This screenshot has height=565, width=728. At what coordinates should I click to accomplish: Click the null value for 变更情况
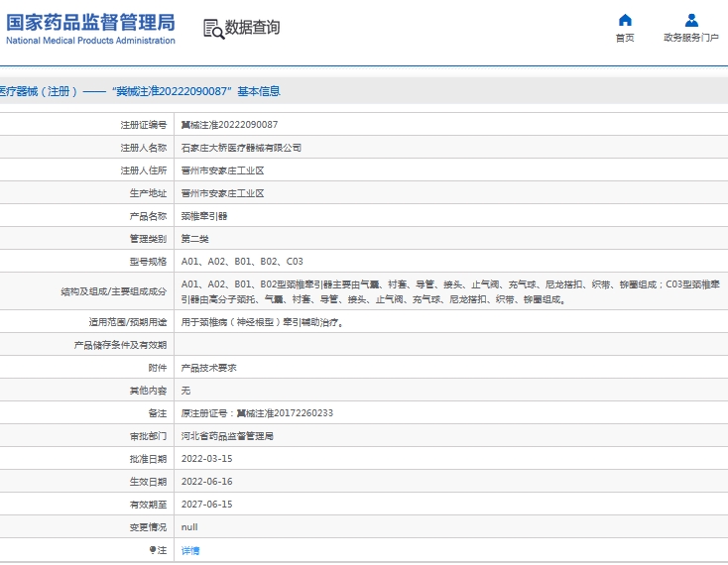(189, 527)
